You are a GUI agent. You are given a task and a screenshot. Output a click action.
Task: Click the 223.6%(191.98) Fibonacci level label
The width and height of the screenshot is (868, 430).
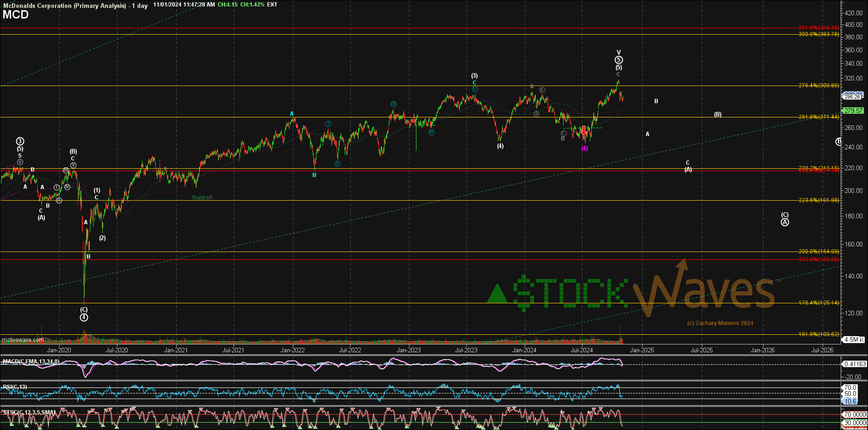[818, 200]
